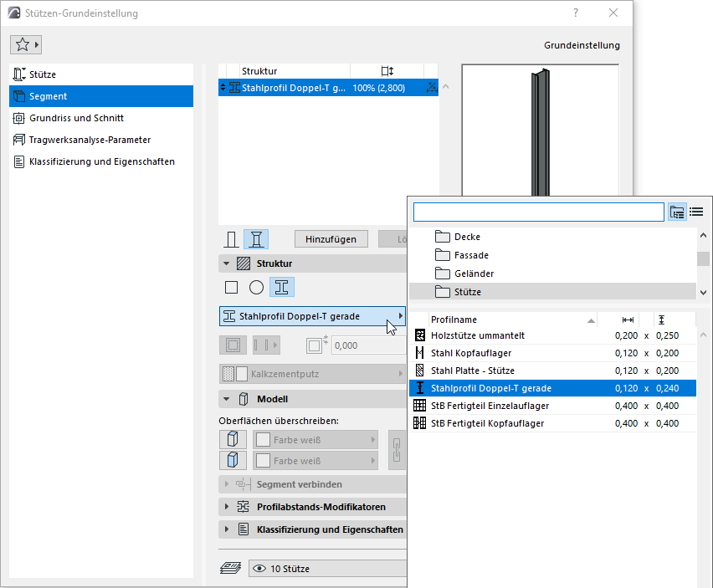Collapse the Struktur panel
This screenshot has height=588, width=713.
(227, 263)
